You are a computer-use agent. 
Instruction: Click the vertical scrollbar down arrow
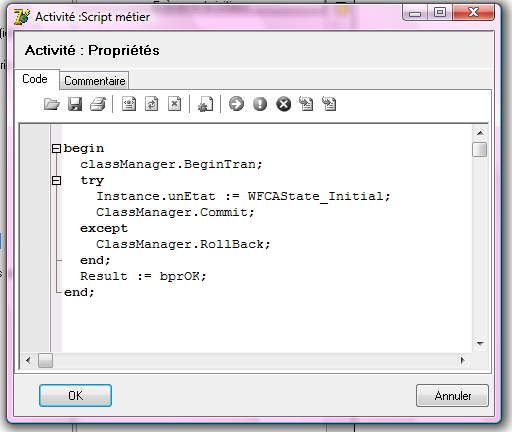(x=480, y=344)
